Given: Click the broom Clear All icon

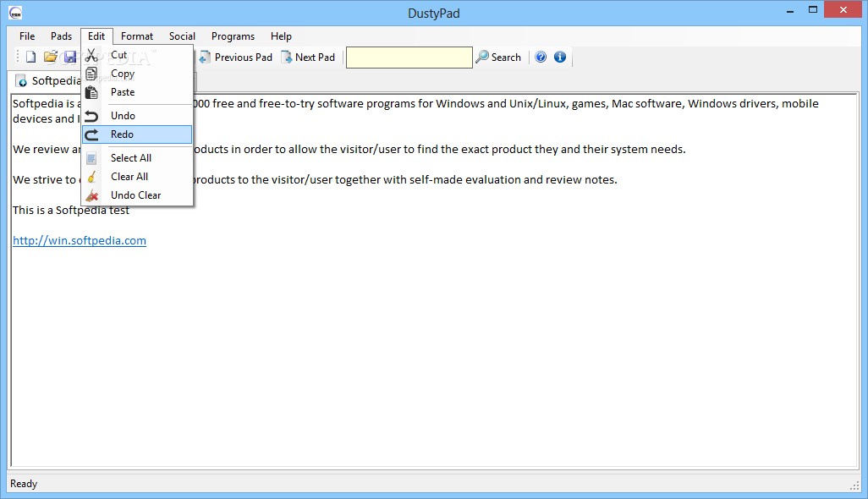Looking at the screenshot, I should [92, 177].
